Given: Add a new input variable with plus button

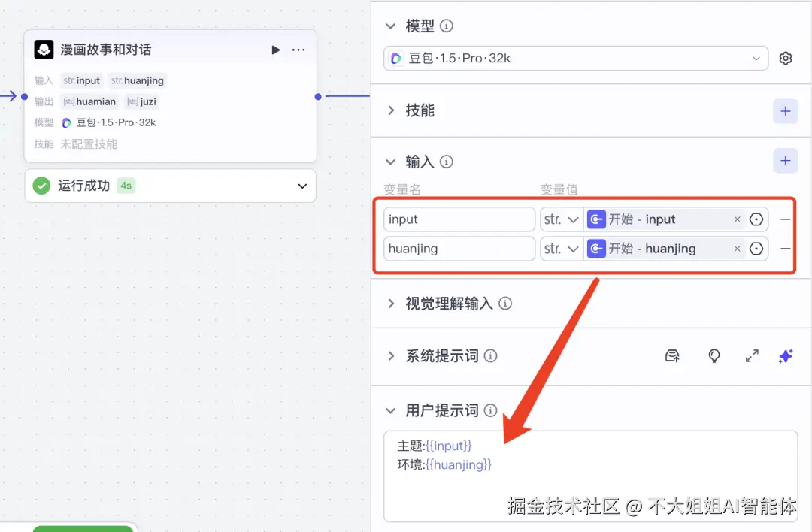Looking at the screenshot, I should 785,160.
